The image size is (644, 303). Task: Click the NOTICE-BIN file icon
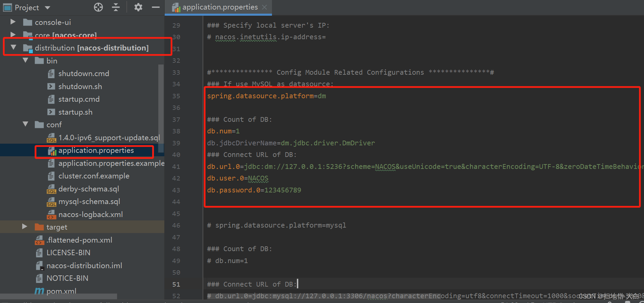pos(39,278)
